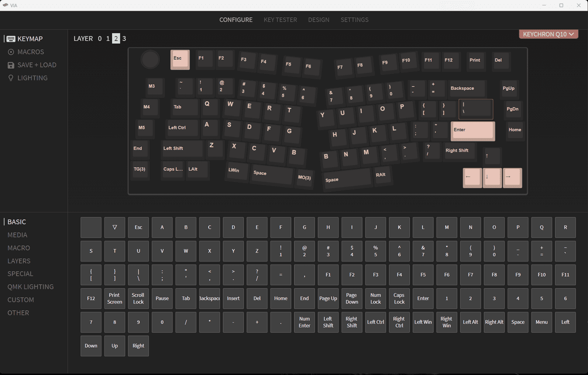Pick the Num Lock keycode
Image resolution: width=588 pixels, height=375 pixels.
point(376,299)
